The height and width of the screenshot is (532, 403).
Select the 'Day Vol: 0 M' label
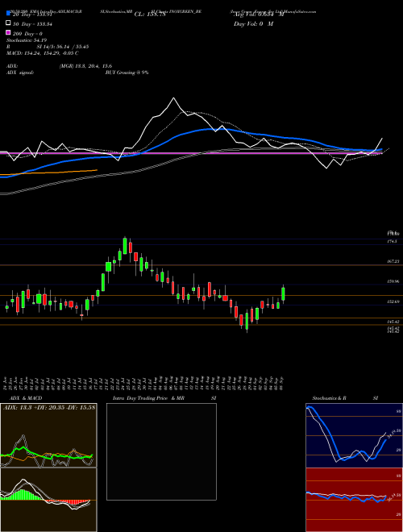click(x=253, y=23)
